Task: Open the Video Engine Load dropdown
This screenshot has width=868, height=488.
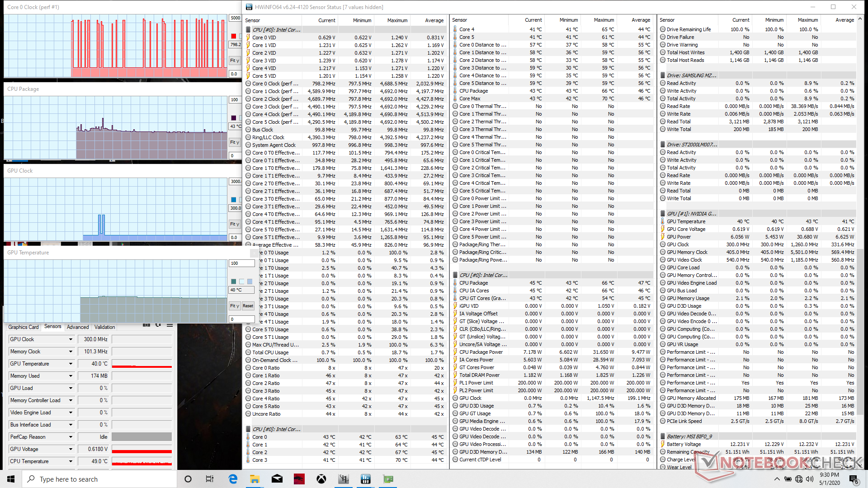Action: coord(70,413)
